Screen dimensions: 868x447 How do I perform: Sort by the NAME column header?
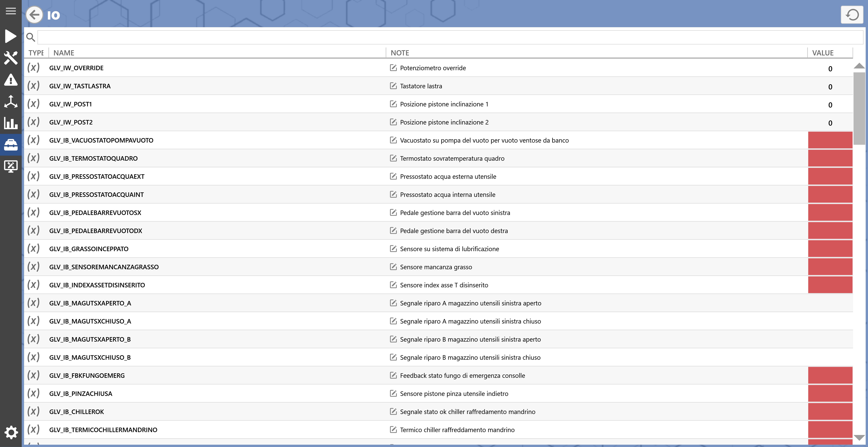tap(217, 53)
